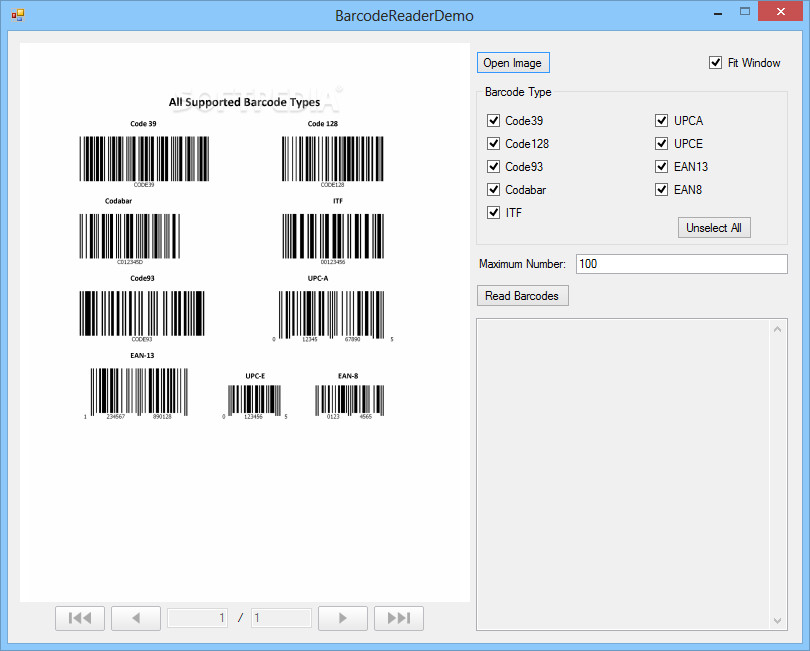
Task: Click the EAN-8 barcode in the preview
Action: tap(350, 402)
